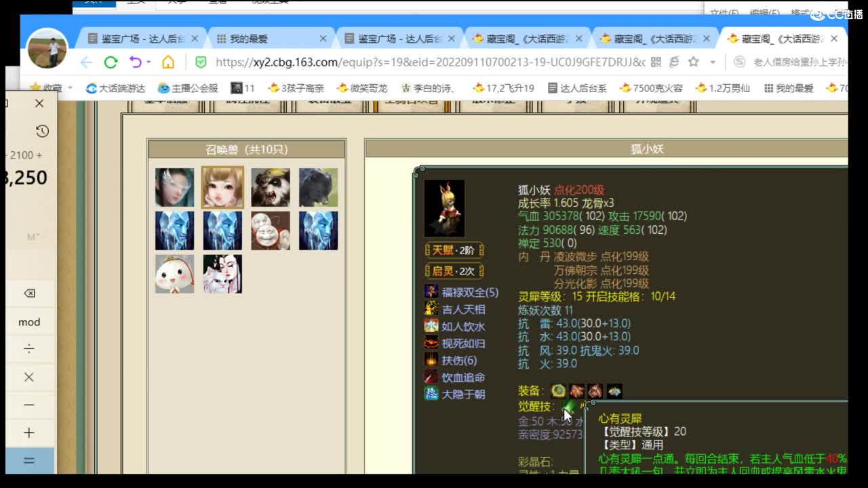The height and width of the screenshot is (488, 868).
Task: Click the 召唤兽 (共10只) panel header
Action: click(x=247, y=149)
